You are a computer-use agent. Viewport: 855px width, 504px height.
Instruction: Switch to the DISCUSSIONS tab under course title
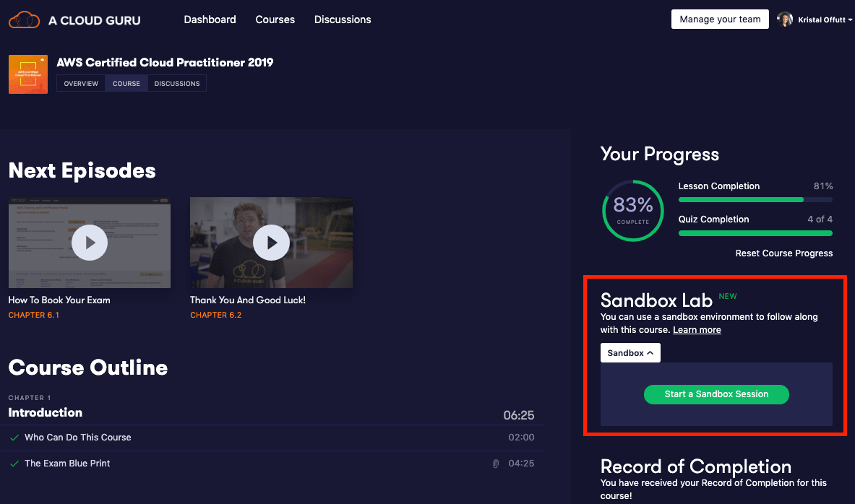point(177,83)
